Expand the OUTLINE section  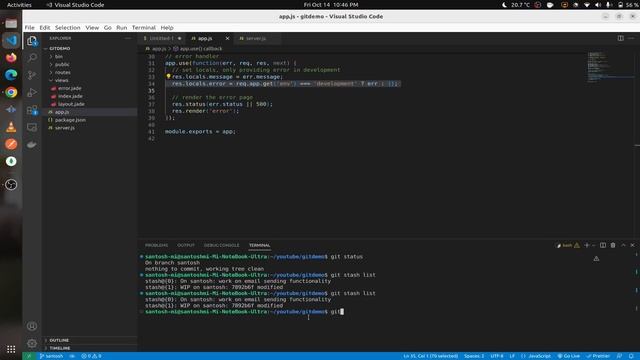click(59, 340)
